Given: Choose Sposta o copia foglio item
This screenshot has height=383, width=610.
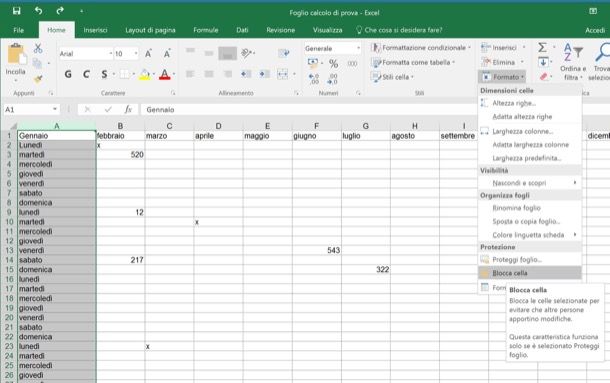Looking at the screenshot, I should click(x=530, y=221).
